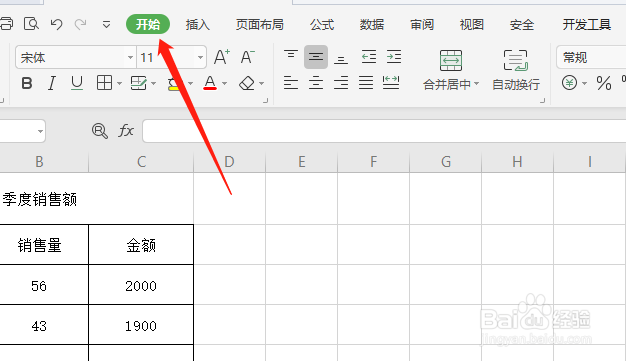
Task: Undo the last action
Action: point(56,24)
